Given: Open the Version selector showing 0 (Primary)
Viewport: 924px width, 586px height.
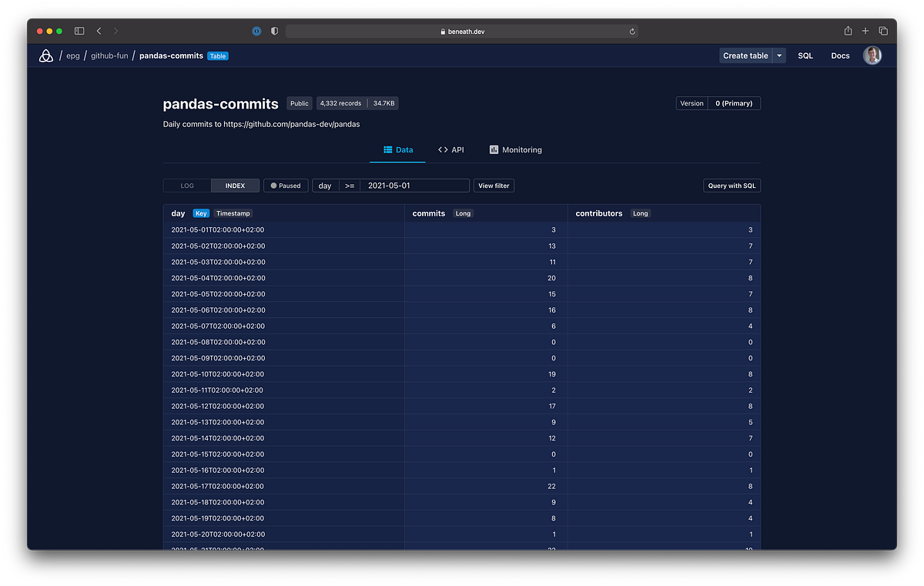Looking at the screenshot, I should pyautogui.click(x=733, y=102).
